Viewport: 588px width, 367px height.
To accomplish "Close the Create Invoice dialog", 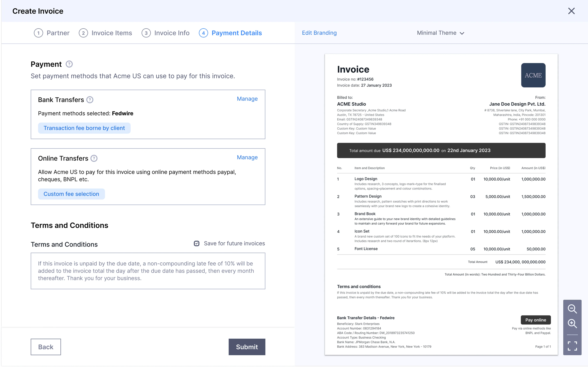I will point(571,11).
